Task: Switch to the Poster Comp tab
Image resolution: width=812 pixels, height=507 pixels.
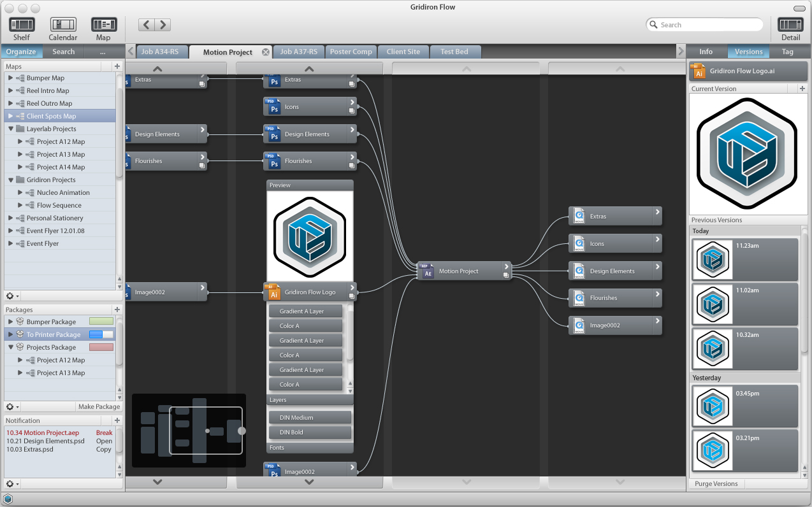Action: coord(351,52)
